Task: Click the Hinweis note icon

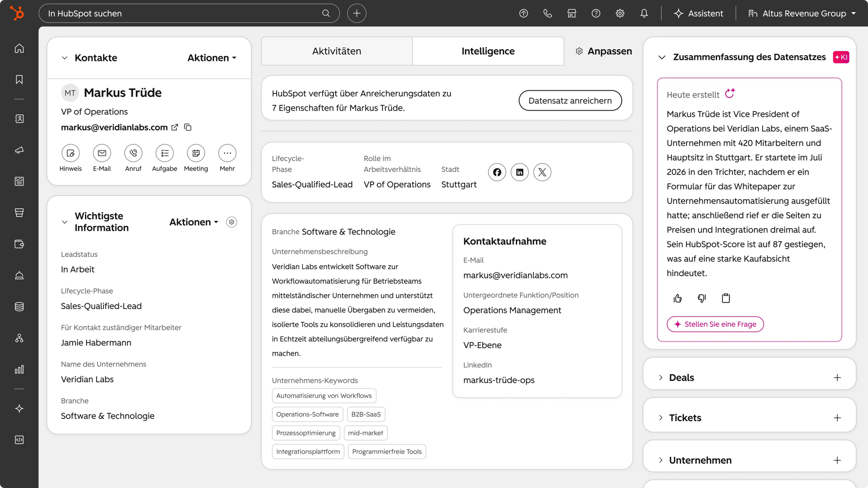Action: coord(71,153)
